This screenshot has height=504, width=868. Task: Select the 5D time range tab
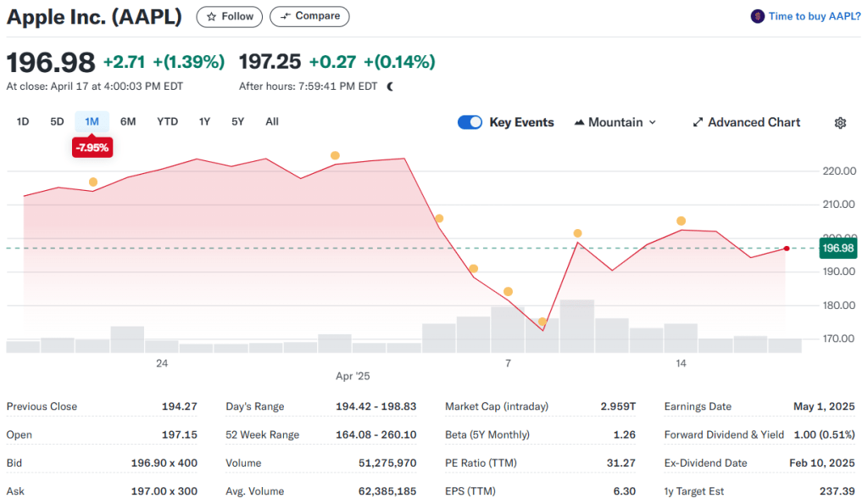point(57,121)
